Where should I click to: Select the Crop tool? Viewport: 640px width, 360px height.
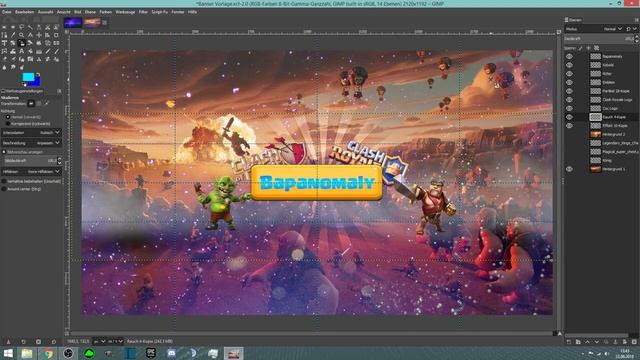[x=56, y=35]
